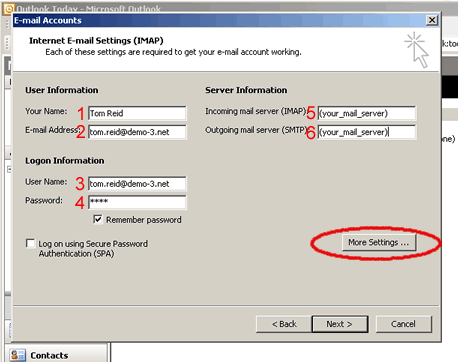Click the Contacts icon in navigation pane
Image resolution: width=458 pixels, height=362 pixels.
[17, 355]
